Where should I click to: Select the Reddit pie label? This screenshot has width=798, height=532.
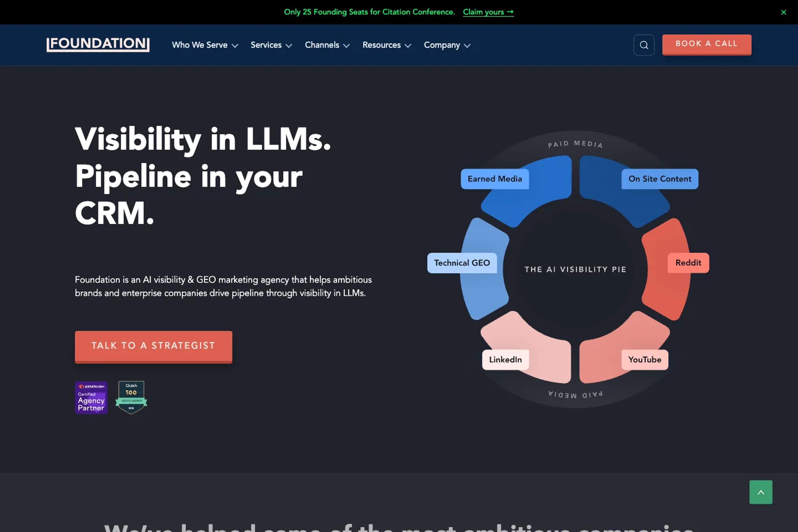pyautogui.click(x=688, y=263)
